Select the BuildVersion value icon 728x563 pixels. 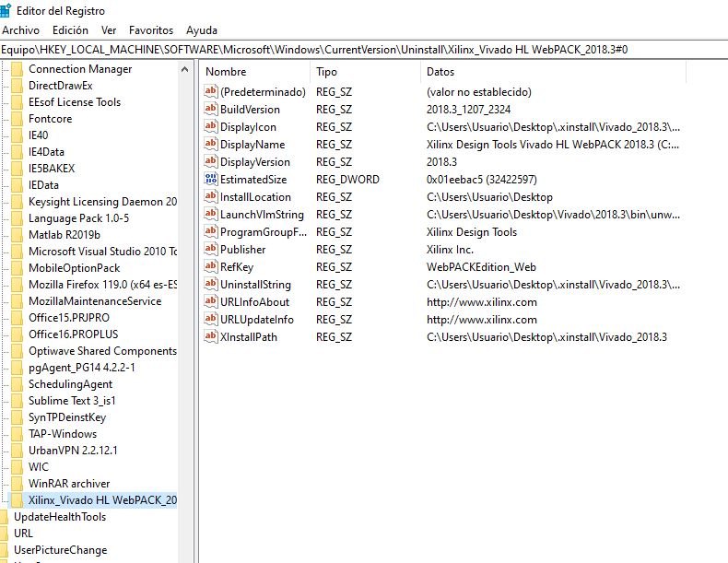[x=210, y=109]
